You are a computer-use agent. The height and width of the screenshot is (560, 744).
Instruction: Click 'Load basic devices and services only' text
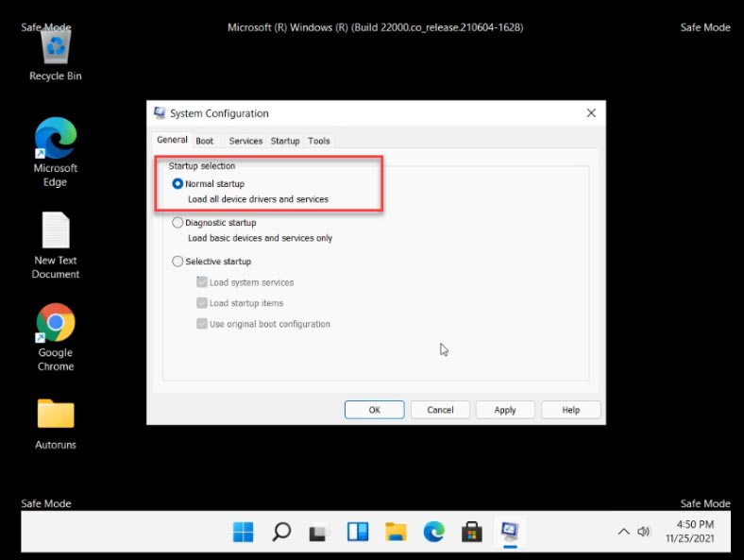coord(260,238)
